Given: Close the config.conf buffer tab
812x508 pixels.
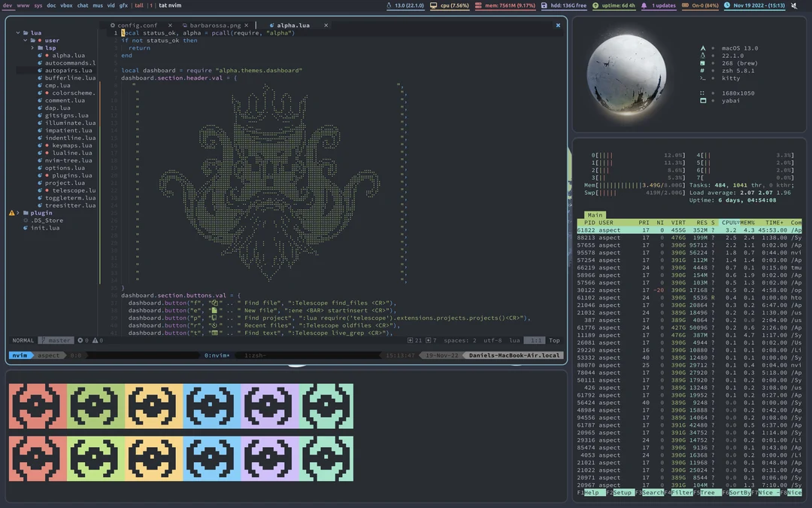Looking at the screenshot, I should (170, 26).
